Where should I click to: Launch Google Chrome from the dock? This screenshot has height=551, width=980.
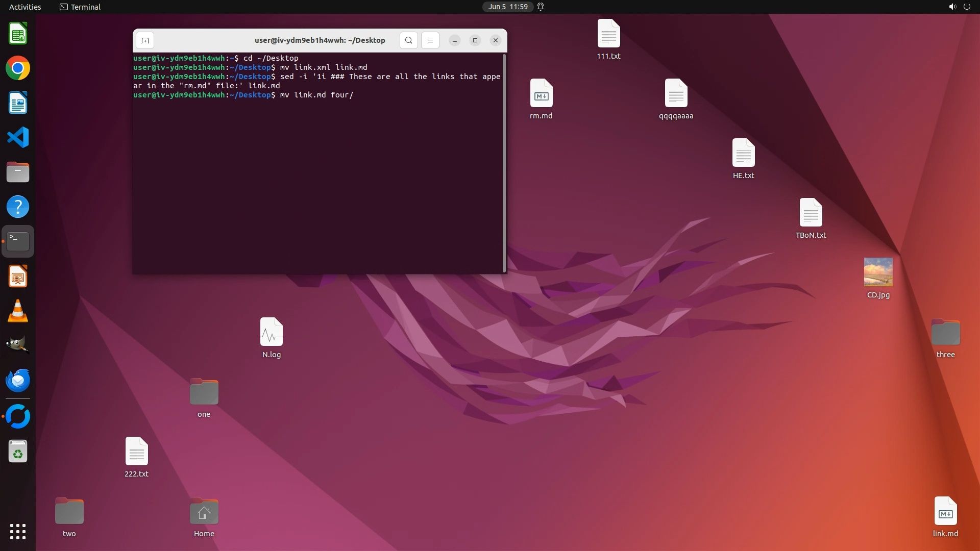(18, 68)
